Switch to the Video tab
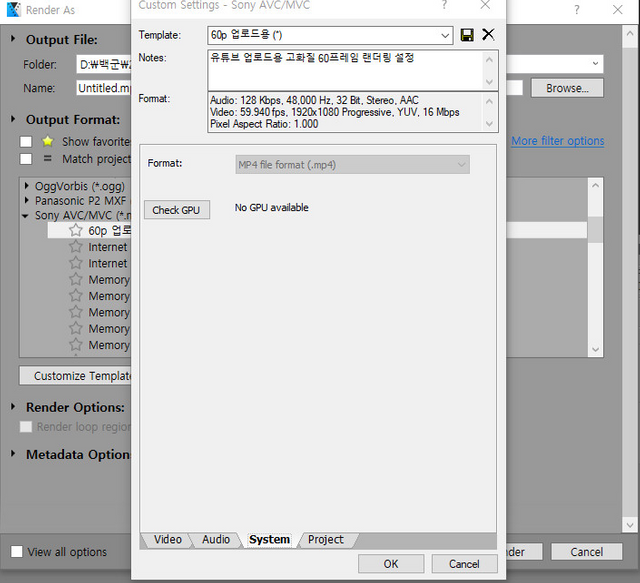Screen dimensions: 640x583 [167, 540]
